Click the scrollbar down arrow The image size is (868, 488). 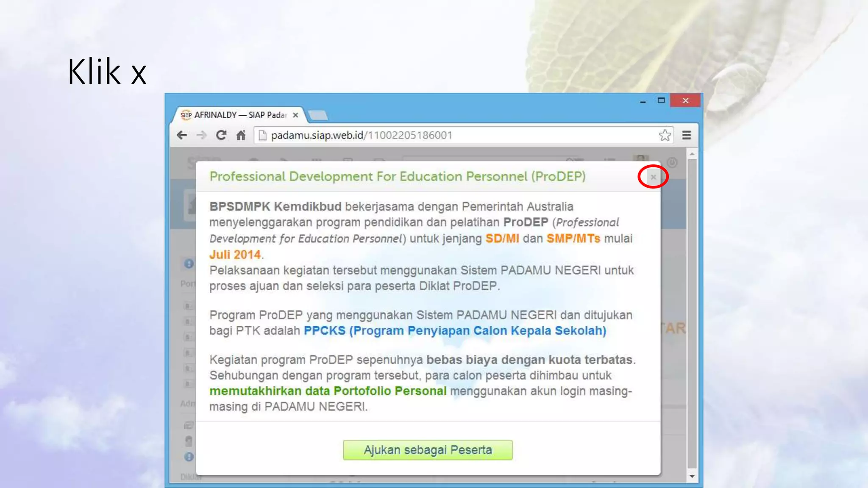click(692, 477)
